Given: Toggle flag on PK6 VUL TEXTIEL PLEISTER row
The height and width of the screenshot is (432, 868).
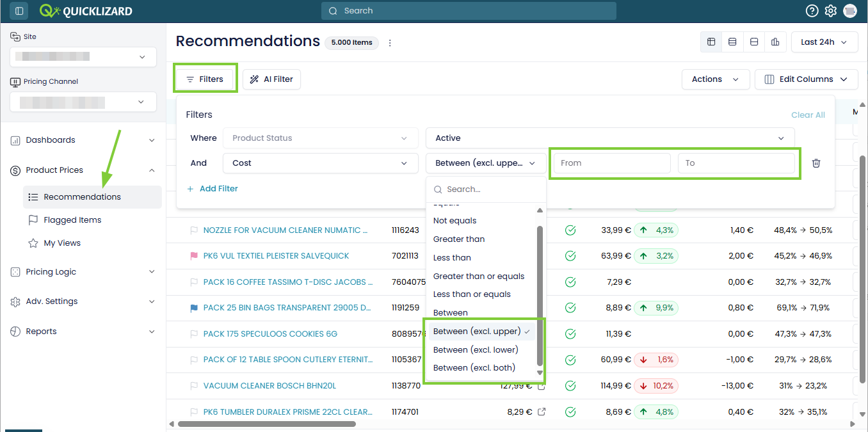Looking at the screenshot, I should pos(194,256).
